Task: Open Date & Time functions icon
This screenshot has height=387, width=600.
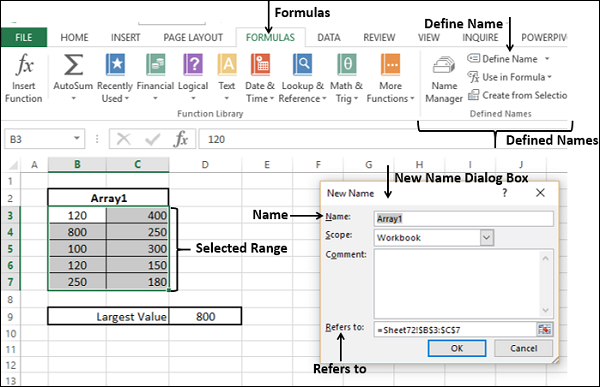Action: tap(261, 64)
